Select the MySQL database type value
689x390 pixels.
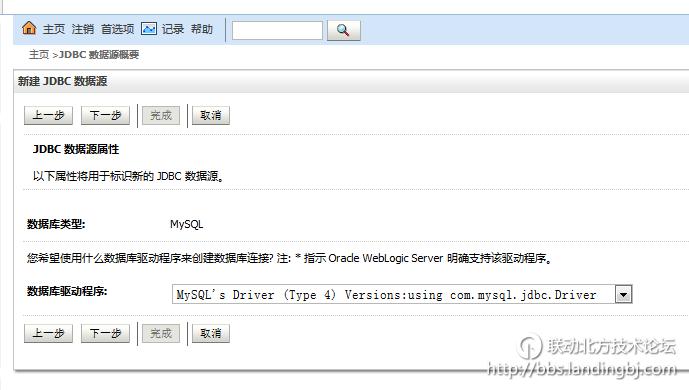186,224
